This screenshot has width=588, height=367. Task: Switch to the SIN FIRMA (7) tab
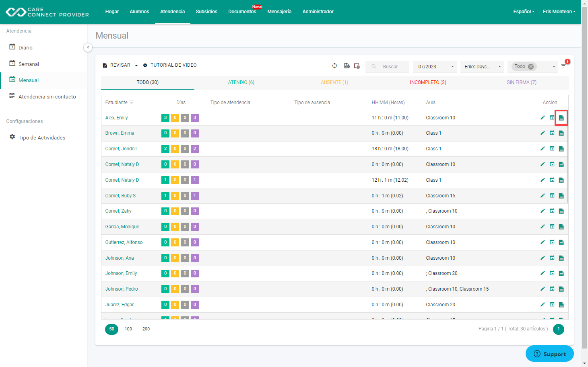pos(522,82)
